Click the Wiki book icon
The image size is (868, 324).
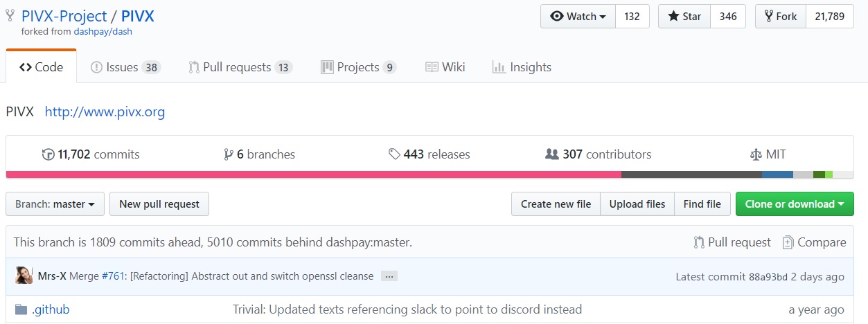[x=432, y=67]
